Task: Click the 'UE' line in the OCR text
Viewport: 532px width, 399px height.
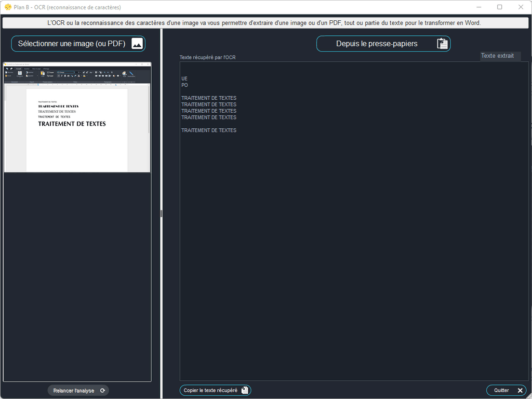Action: coord(184,79)
